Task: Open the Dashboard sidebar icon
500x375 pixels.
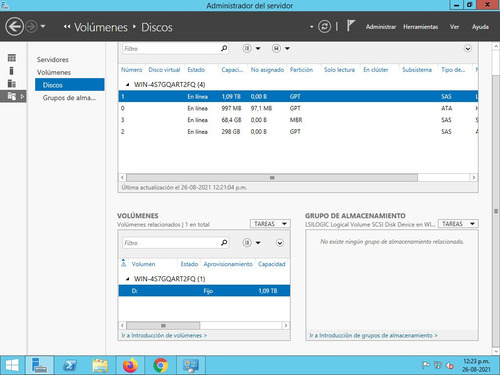Action: point(12,58)
